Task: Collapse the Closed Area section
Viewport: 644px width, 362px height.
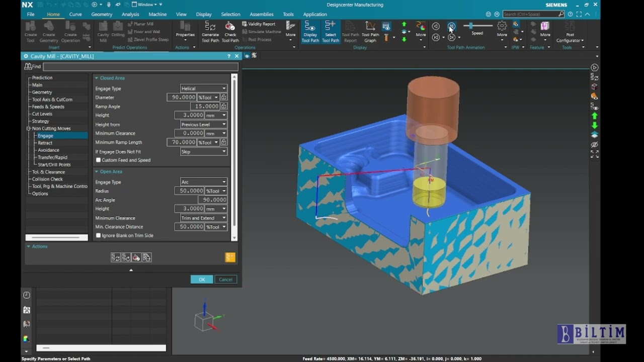Action: [97, 78]
